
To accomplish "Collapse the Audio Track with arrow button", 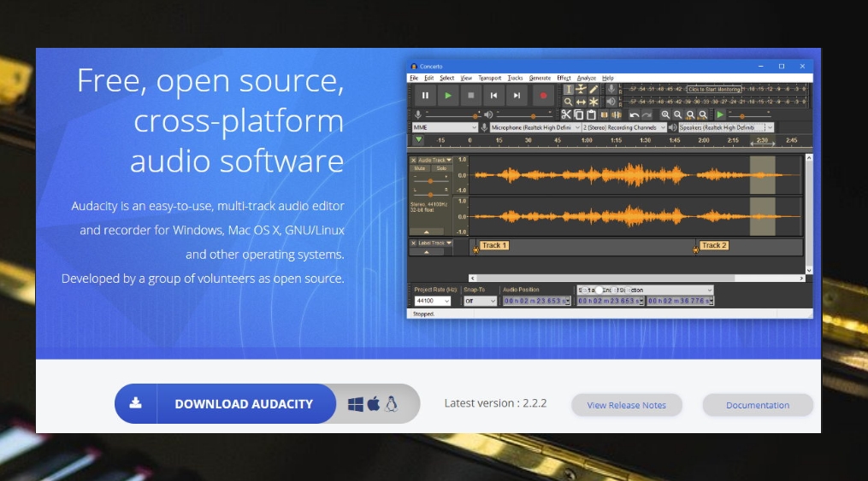I will (x=426, y=232).
